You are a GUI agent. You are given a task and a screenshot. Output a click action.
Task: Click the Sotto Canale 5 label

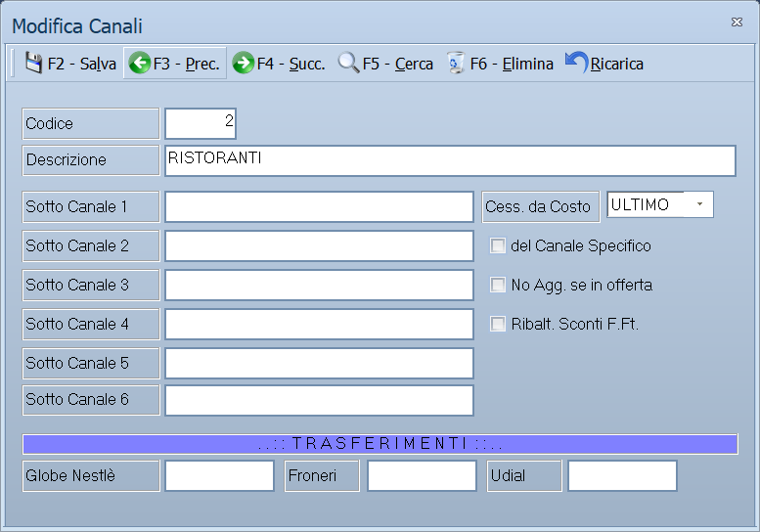[91, 363]
